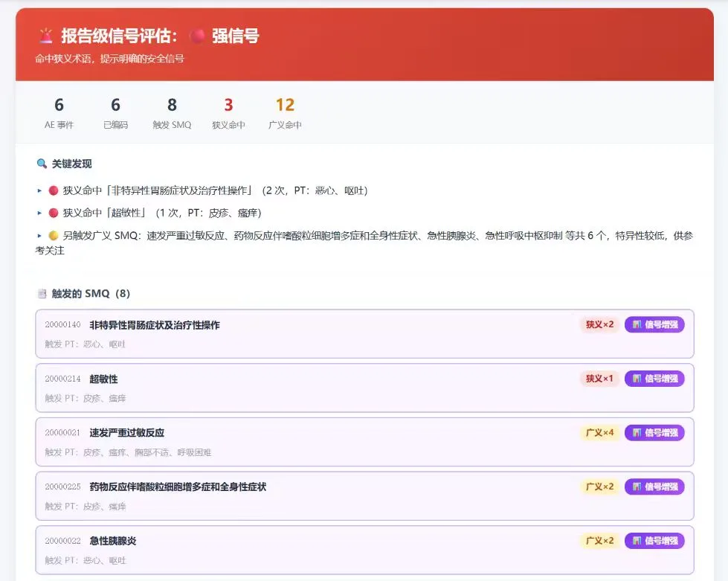Click 广义×2 badge on 药物反应伴嗜酸粒细胞 card
Image resolution: width=728 pixels, height=581 pixels.
click(x=599, y=487)
